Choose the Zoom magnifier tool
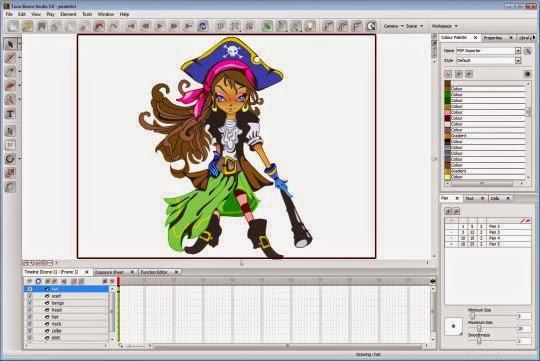540x361 pixels. tap(10, 100)
